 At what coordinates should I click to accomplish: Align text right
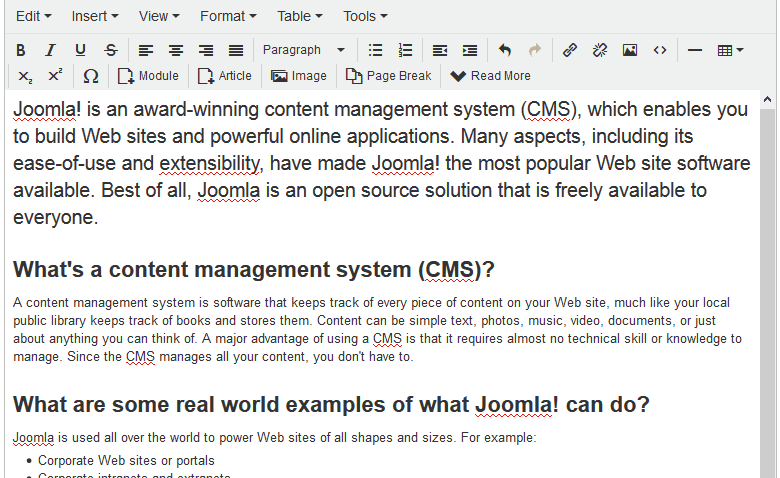pos(205,50)
